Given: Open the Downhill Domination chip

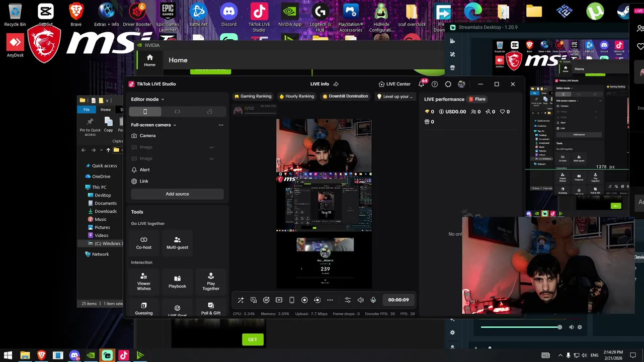Looking at the screenshot, I should click(x=345, y=97).
